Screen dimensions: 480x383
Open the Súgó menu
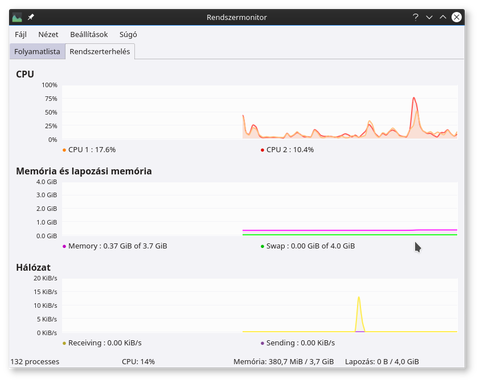[x=128, y=34]
